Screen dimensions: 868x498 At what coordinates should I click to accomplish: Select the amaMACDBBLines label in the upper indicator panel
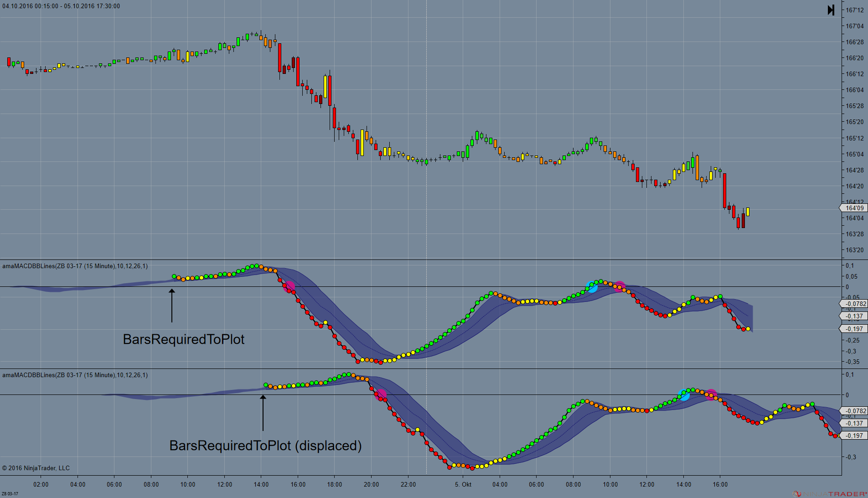75,266
